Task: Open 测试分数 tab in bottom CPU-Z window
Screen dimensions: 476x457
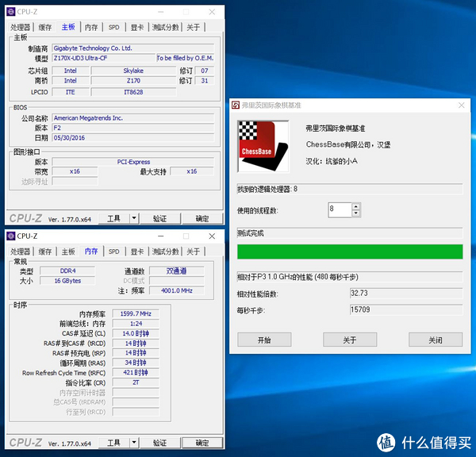Action: [166, 252]
